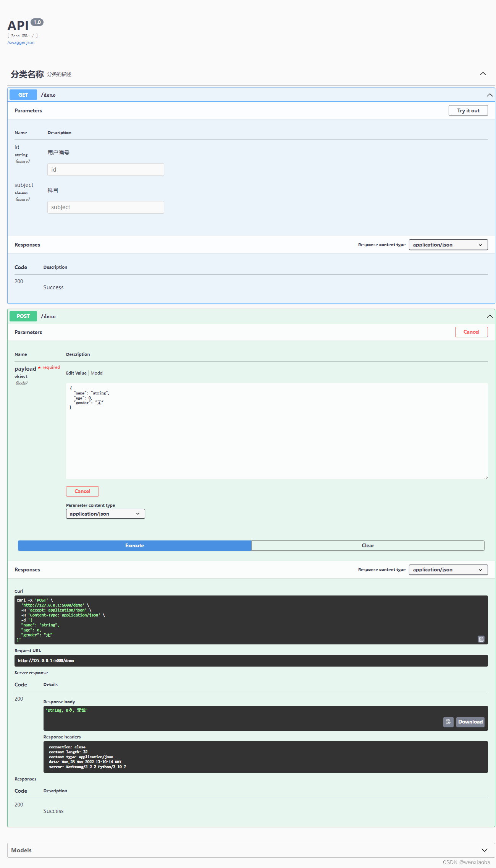Click the GET method badge
This screenshot has height=868, width=496.
(23, 95)
